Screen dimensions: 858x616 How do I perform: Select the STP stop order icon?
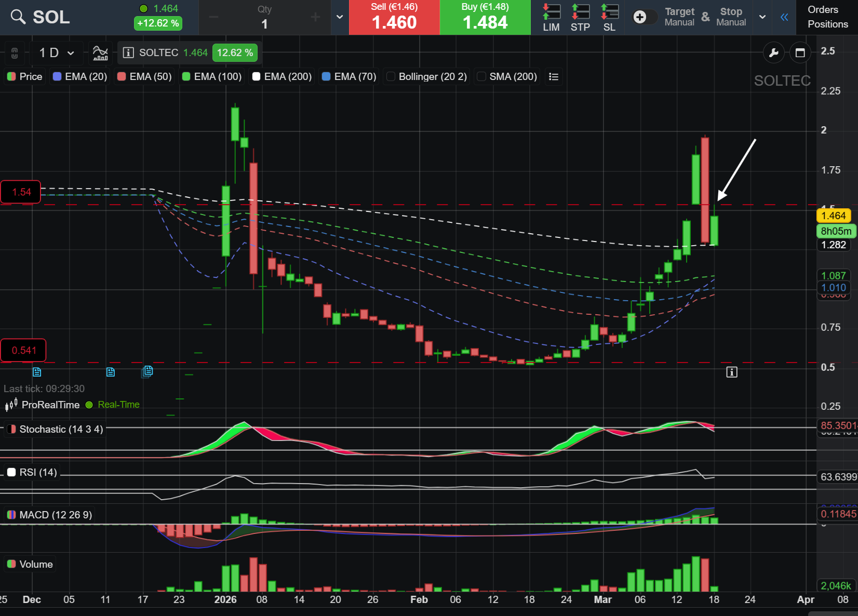pos(580,17)
